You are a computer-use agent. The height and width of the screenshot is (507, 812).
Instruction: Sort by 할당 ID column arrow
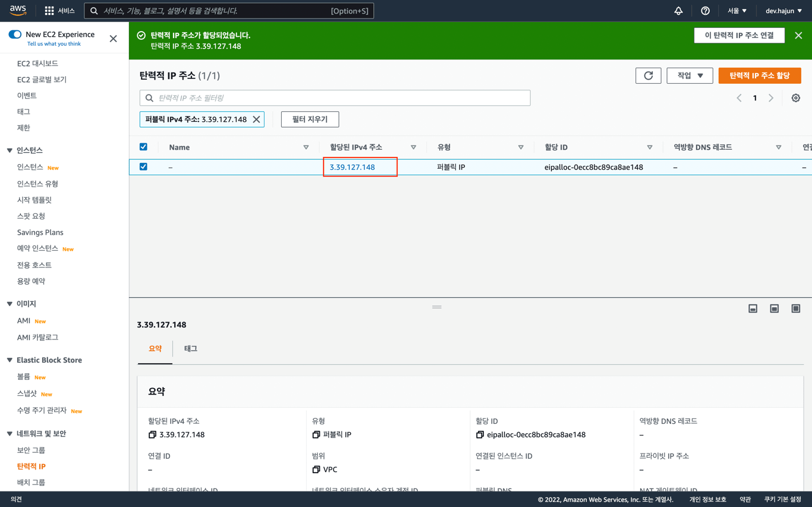(650, 147)
